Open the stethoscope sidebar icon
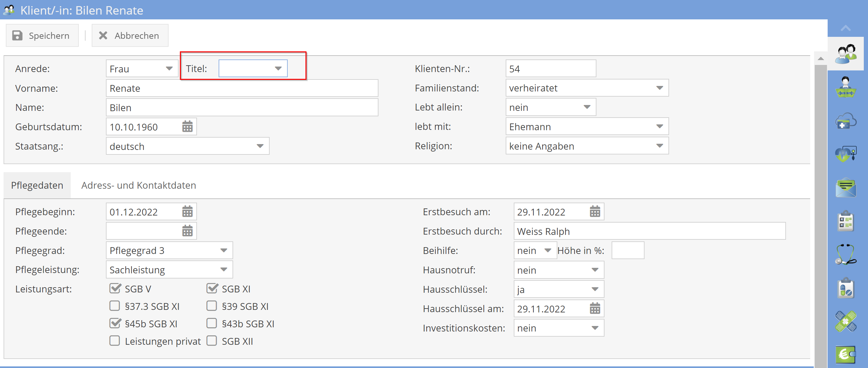The image size is (868, 368). coord(845,254)
